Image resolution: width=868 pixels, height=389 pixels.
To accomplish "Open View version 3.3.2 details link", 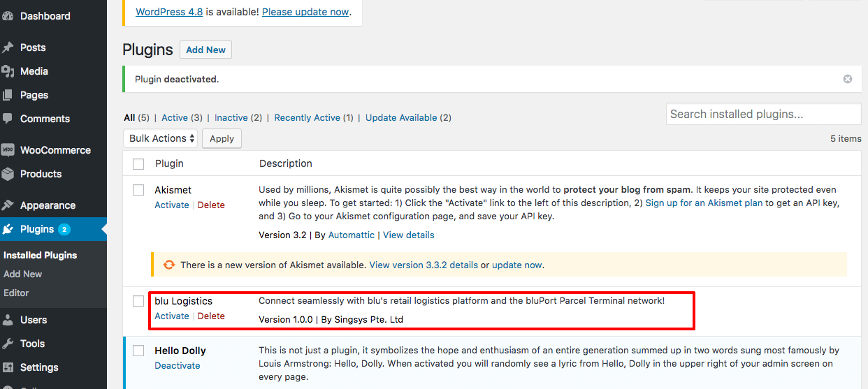I will [424, 265].
